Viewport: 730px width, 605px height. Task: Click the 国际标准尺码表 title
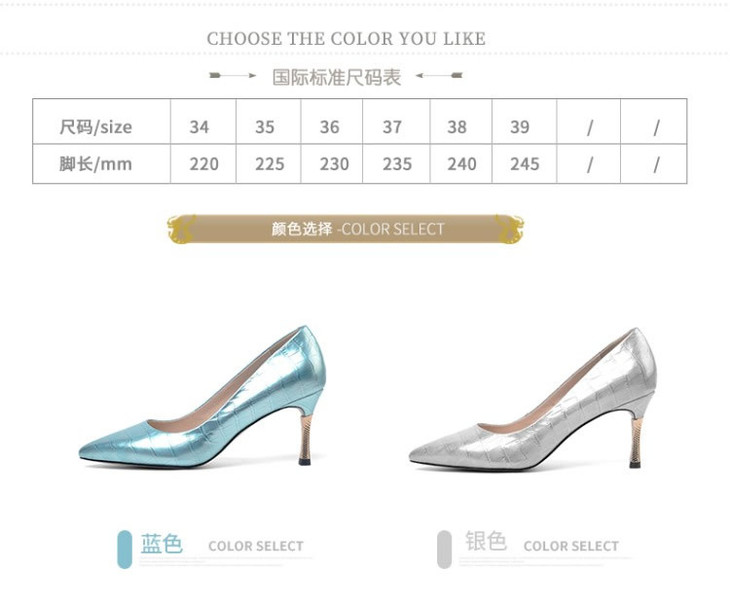click(336, 77)
